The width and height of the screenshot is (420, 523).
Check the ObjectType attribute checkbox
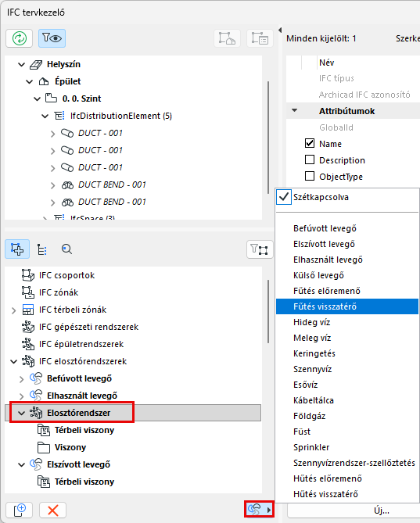[x=310, y=176]
